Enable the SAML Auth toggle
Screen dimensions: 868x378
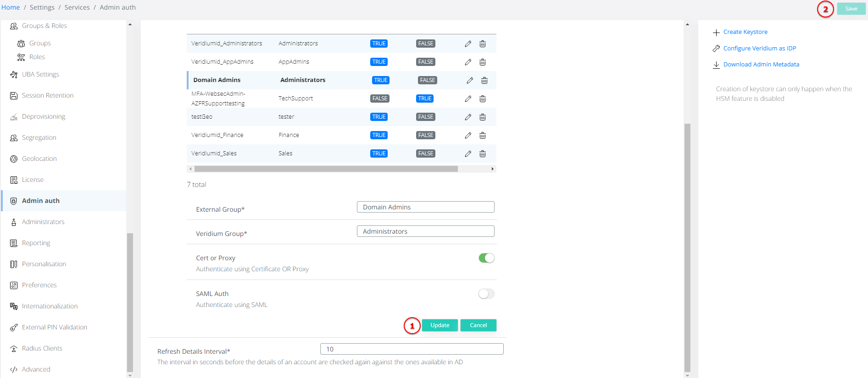point(486,294)
